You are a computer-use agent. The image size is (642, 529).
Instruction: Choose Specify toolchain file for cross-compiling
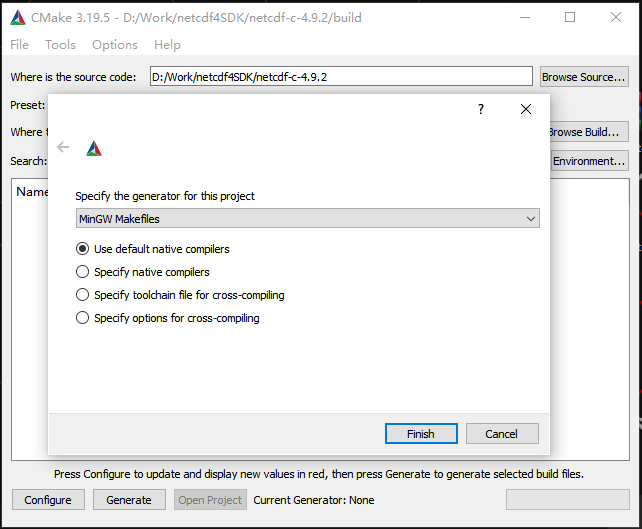180,295
